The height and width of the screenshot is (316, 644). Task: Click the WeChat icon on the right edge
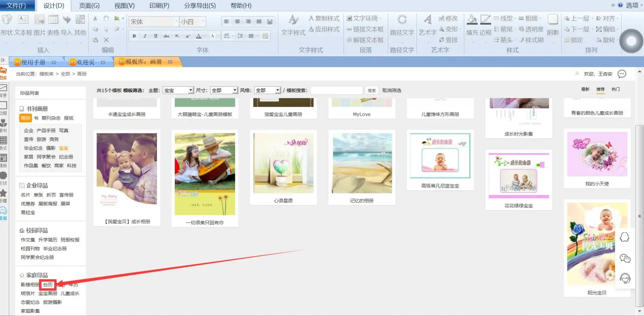625,258
